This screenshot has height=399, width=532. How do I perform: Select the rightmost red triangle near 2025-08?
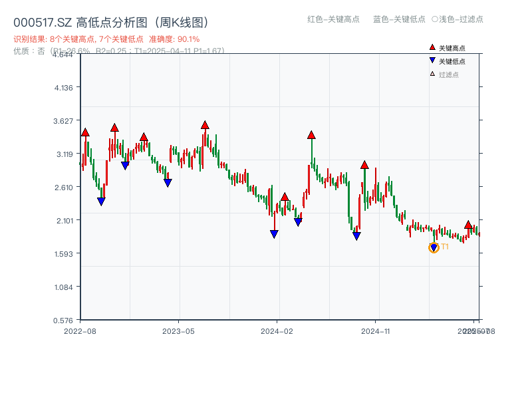468,223
